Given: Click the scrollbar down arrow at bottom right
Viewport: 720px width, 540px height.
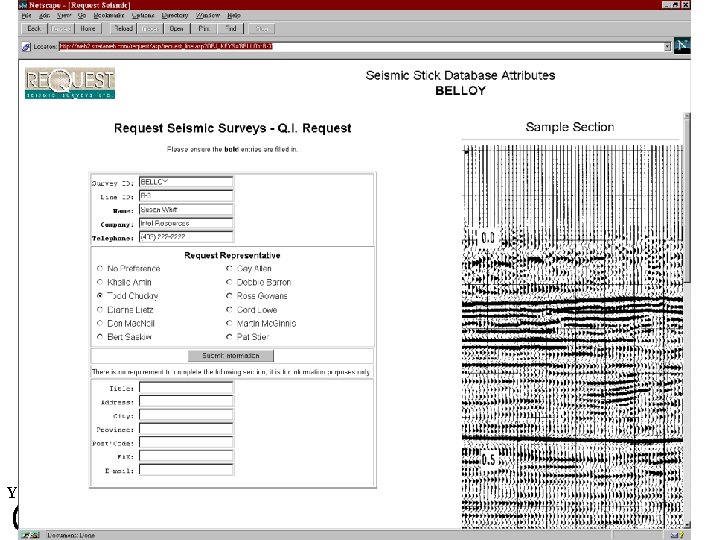Looking at the screenshot, I should pos(686,524).
